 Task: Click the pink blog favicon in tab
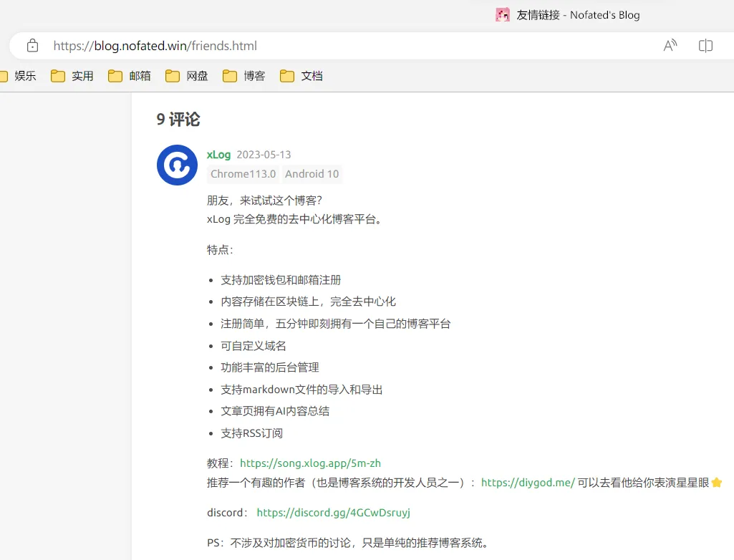[503, 14]
